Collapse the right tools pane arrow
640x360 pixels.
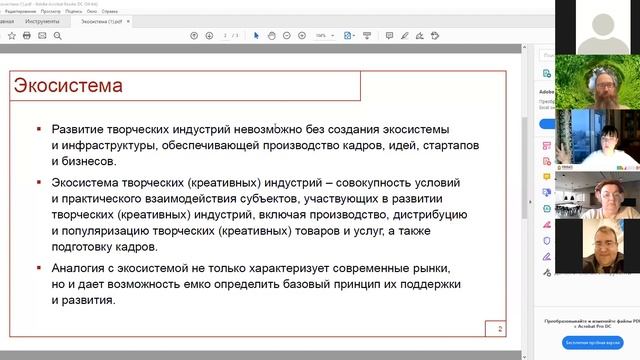point(530,202)
